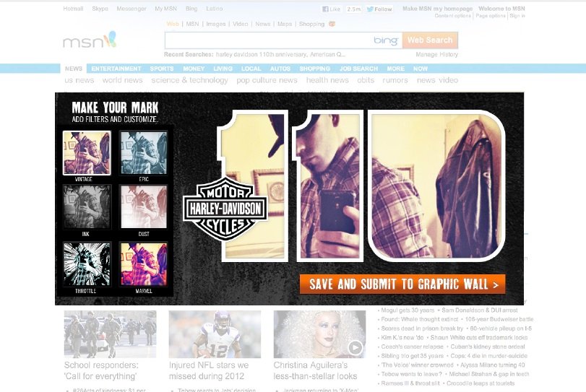586x392 pixels.
Task: Go to pop culture news subsection
Action: pos(267,80)
